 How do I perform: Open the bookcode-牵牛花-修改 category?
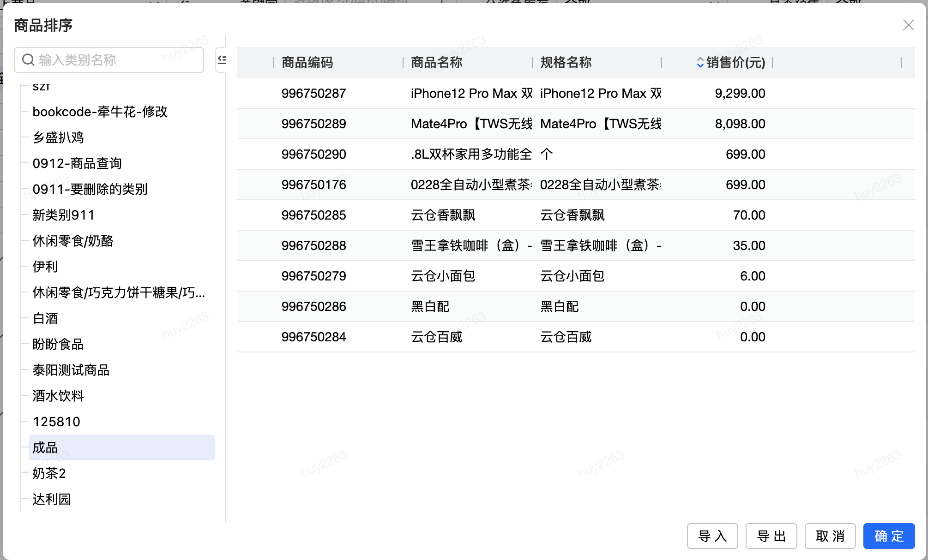(x=100, y=112)
